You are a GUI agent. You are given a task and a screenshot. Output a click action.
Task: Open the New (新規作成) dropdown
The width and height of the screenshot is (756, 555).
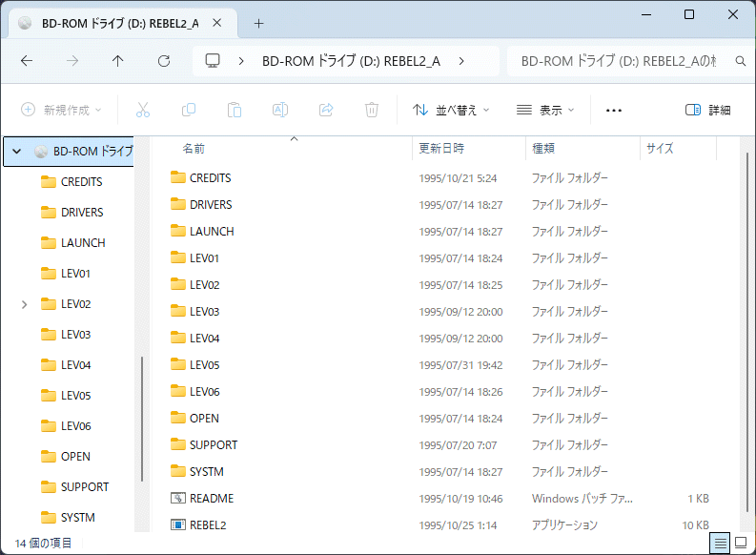61,110
